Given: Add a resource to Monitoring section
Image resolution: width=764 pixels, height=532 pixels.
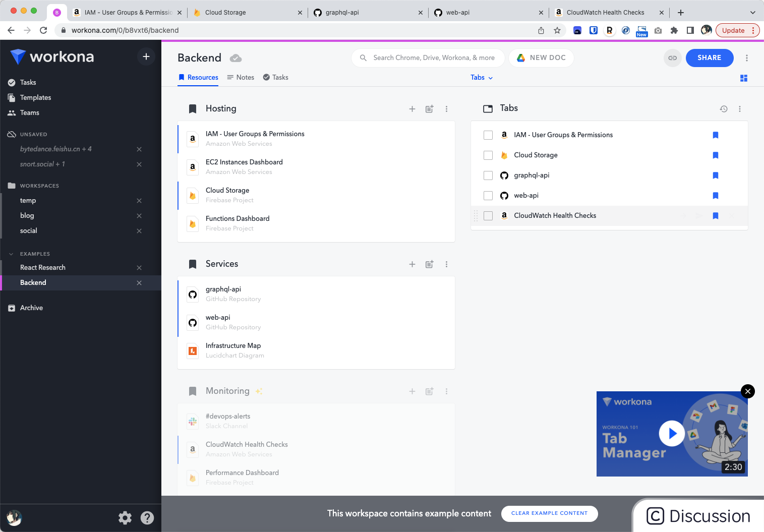Looking at the screenshot, I should tap(412, 391).
